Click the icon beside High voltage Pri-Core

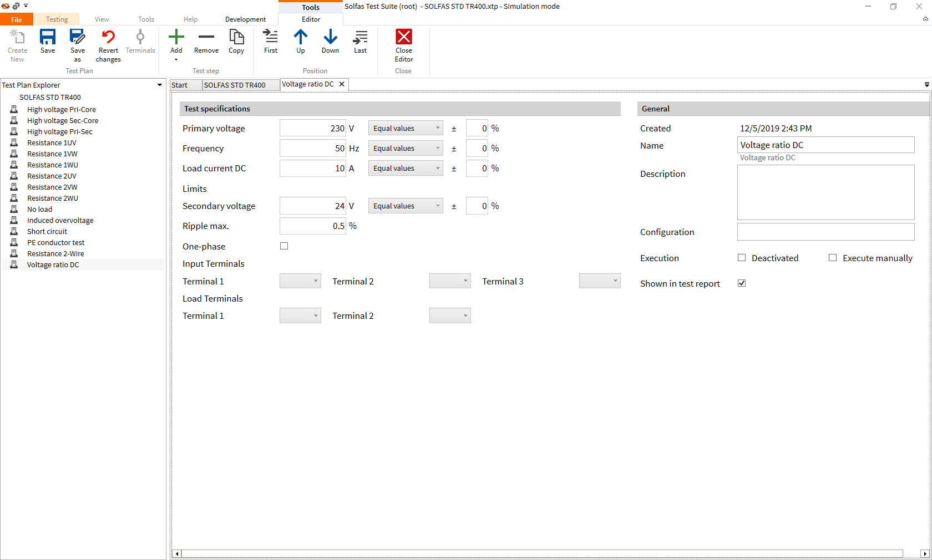pos(14,109)
